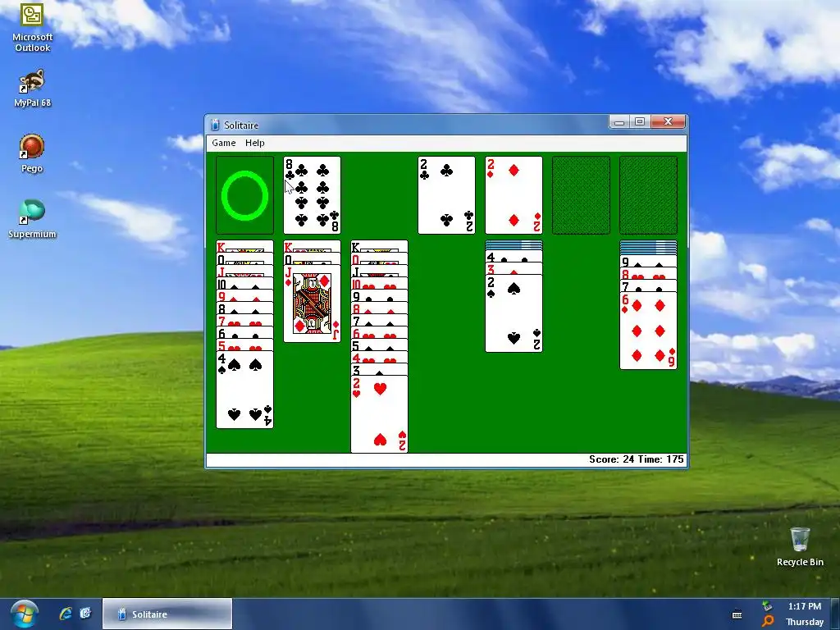This screenshot has height=630, width=840.
Task: Select the 4 of hearts card strip
Action: pos(379,358)
